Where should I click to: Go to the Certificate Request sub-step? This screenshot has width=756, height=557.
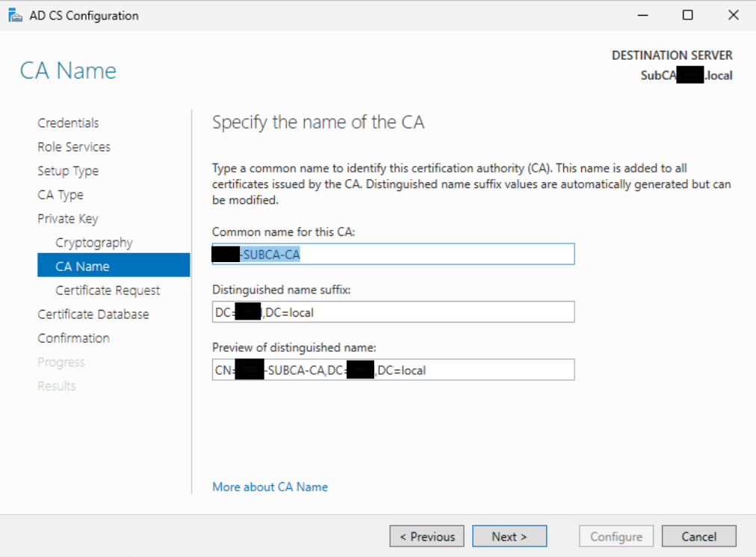[x=108, y=290]
